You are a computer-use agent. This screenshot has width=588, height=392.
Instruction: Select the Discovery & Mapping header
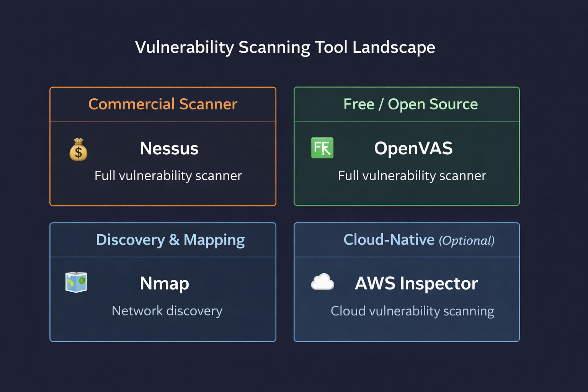[x=170, y=240]
